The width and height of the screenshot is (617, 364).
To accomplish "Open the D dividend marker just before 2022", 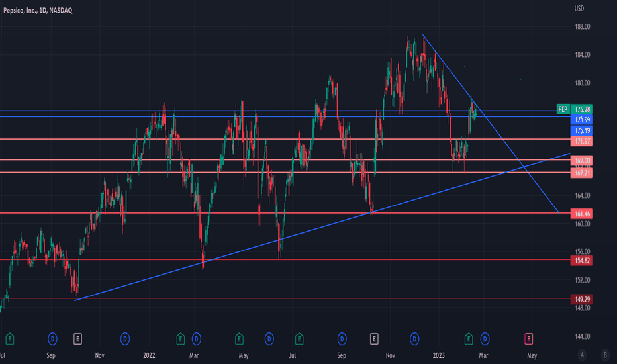I will click(x=124, y=338).
